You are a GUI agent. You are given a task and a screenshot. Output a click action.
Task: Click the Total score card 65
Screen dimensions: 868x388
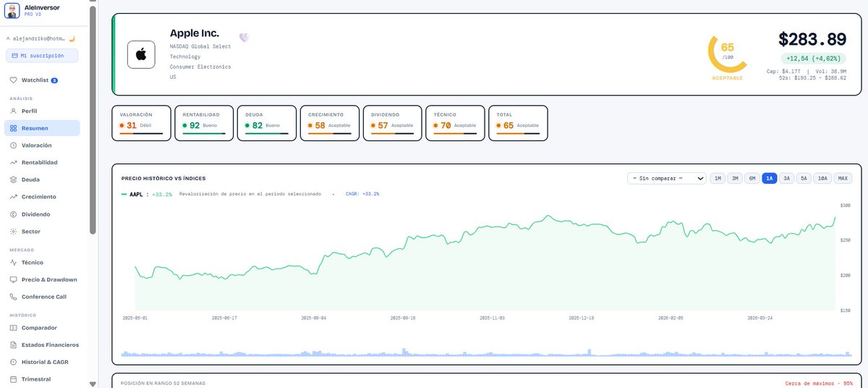pyautogui.click(x=518, y=123)
